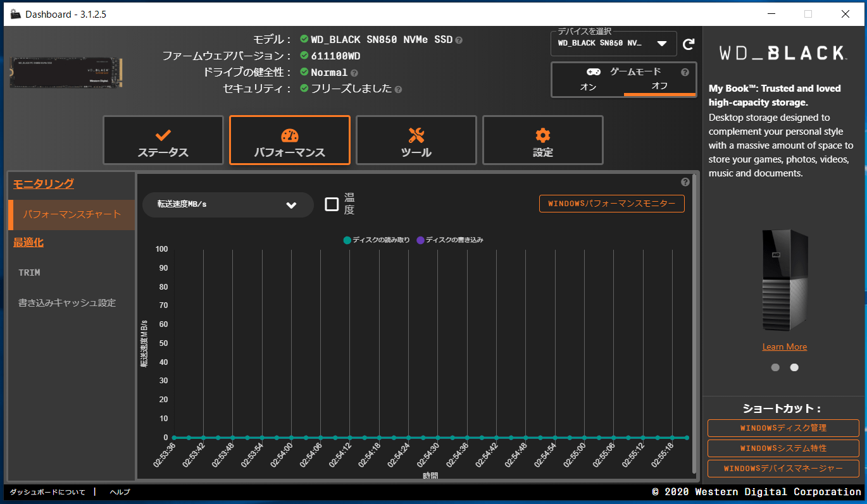867x504 pixels.
Task: Click the chart help icon in performance panel
Action: (x=685, y=182)
